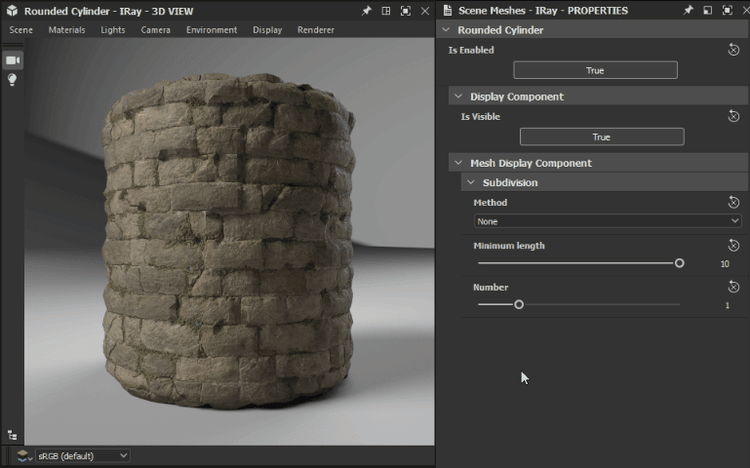This screenshot has width=750, height=468.
Task: Open the Renderer menu
Action: click(x=316, y=30)
